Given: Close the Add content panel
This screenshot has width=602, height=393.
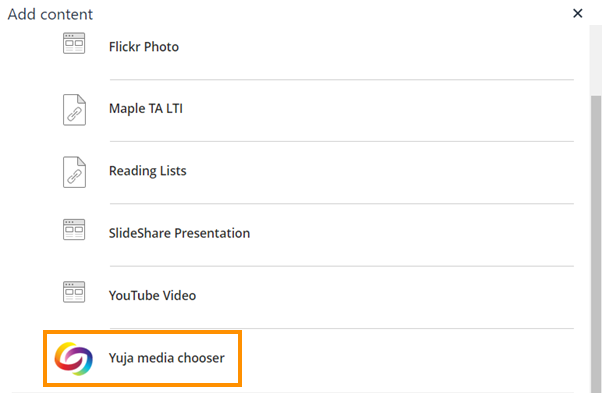Looking at the screenshot, I should click(x=577, y=13).
